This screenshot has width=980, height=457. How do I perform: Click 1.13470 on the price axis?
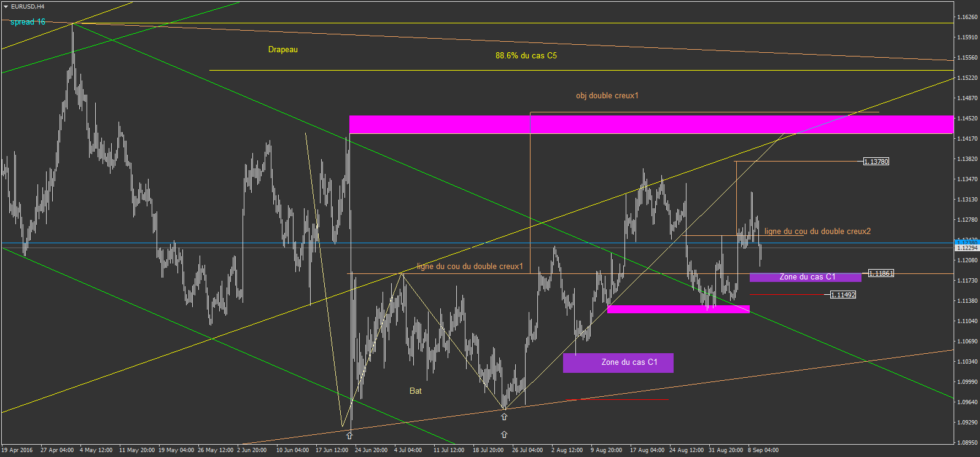click(x=967, y=179)
